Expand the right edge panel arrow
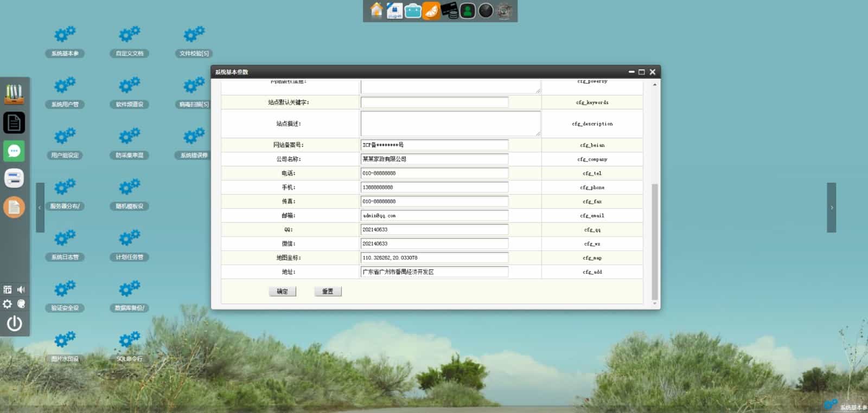Viewport: 868px width, 413px height. 832,208
